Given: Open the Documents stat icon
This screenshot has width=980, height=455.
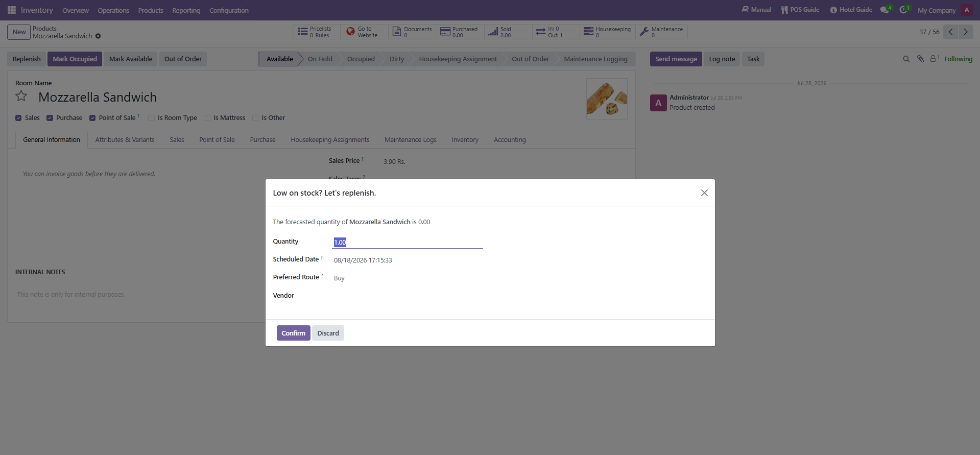Looking at the screenshot, I should point(397,32).
